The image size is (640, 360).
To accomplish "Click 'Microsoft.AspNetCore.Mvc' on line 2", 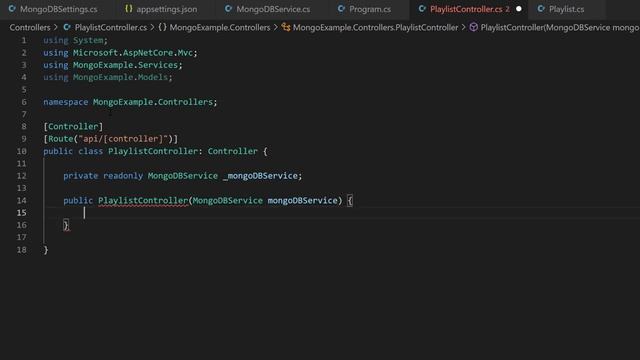I will [x=133, y=53].
